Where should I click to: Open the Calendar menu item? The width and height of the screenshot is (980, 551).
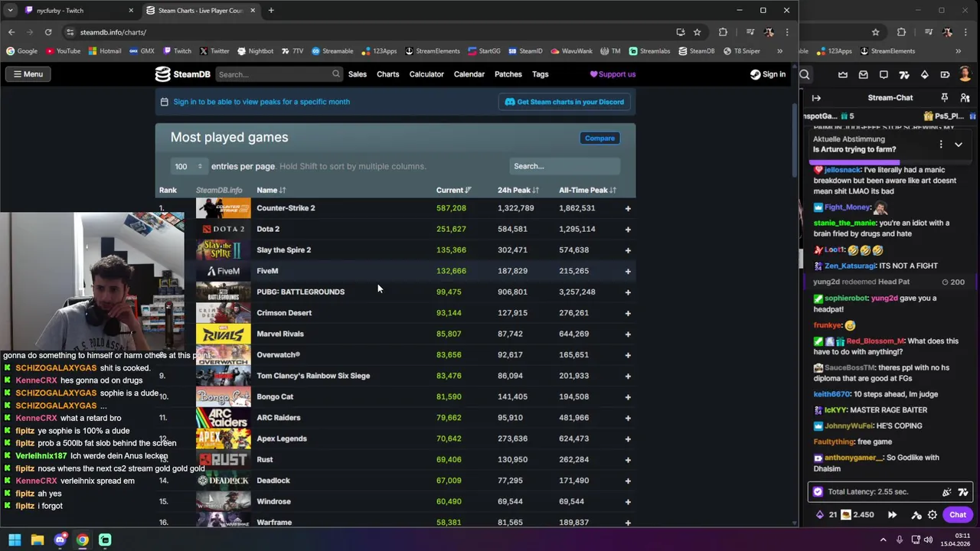point(469,74)
